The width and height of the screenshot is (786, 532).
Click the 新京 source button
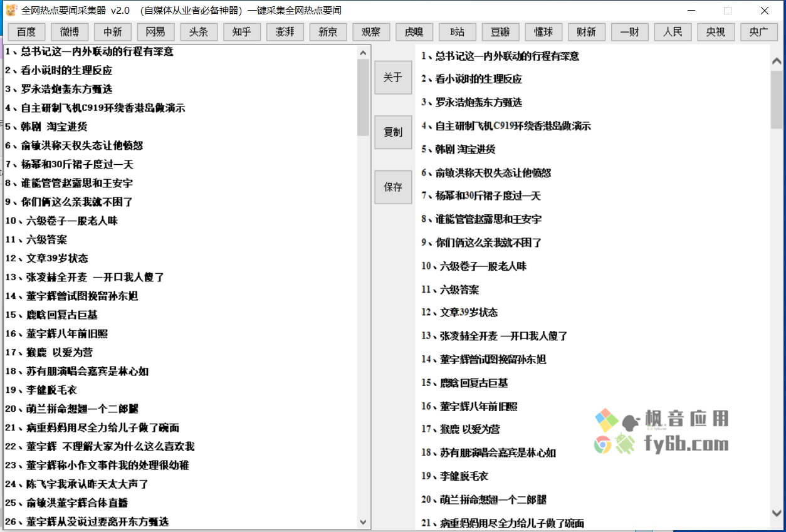coord(328,32)
